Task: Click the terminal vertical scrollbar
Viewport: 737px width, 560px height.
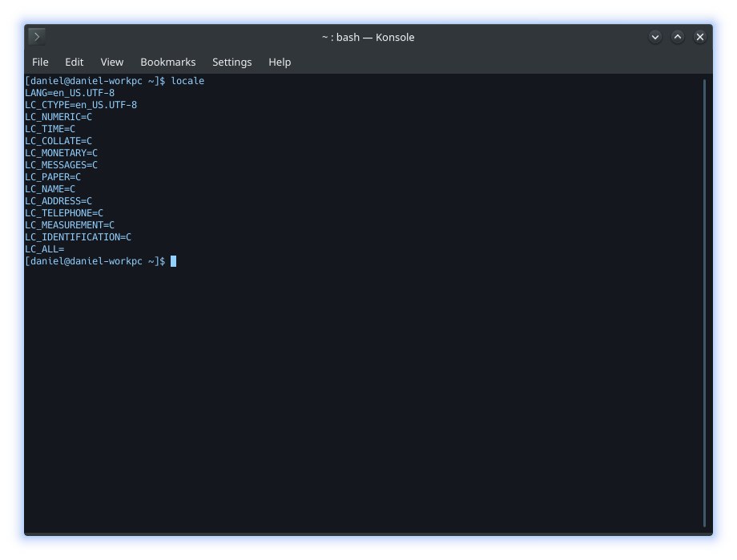Action: pos(705,304)
